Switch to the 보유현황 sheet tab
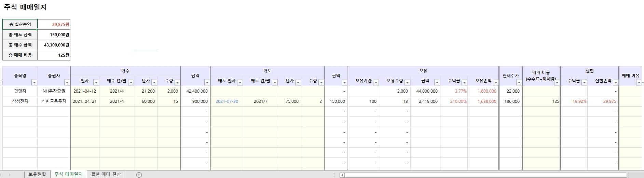The height and width of the screenshot is (178, 644). (37, 174)
